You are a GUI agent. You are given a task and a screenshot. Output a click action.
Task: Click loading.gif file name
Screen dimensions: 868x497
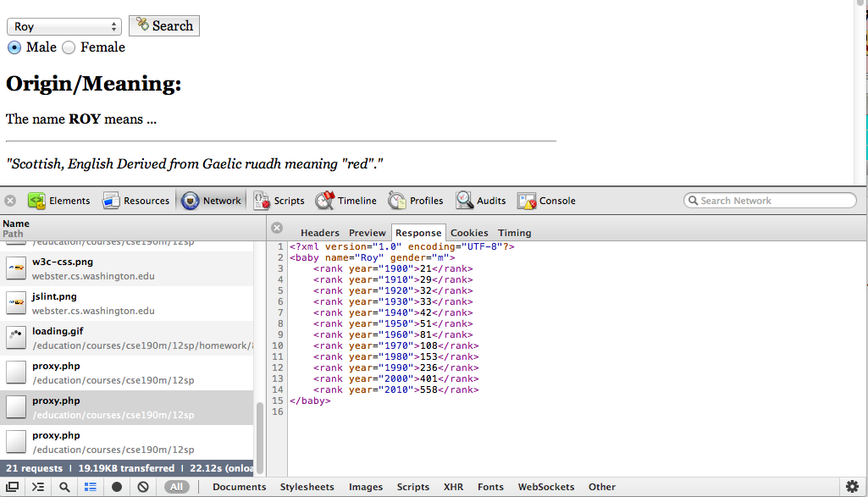[58, 331]
